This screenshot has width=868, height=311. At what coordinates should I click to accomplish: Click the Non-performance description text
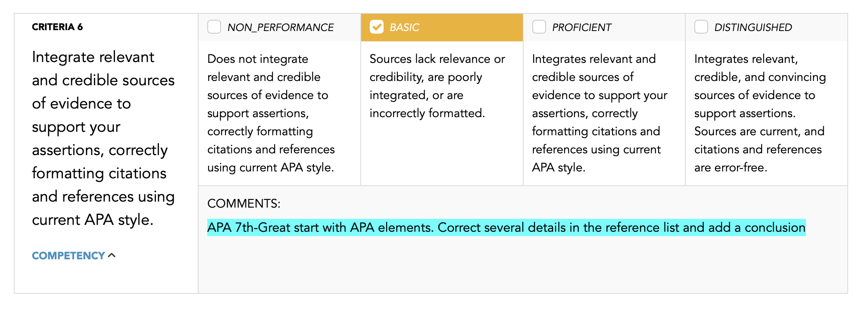(271, 113)
